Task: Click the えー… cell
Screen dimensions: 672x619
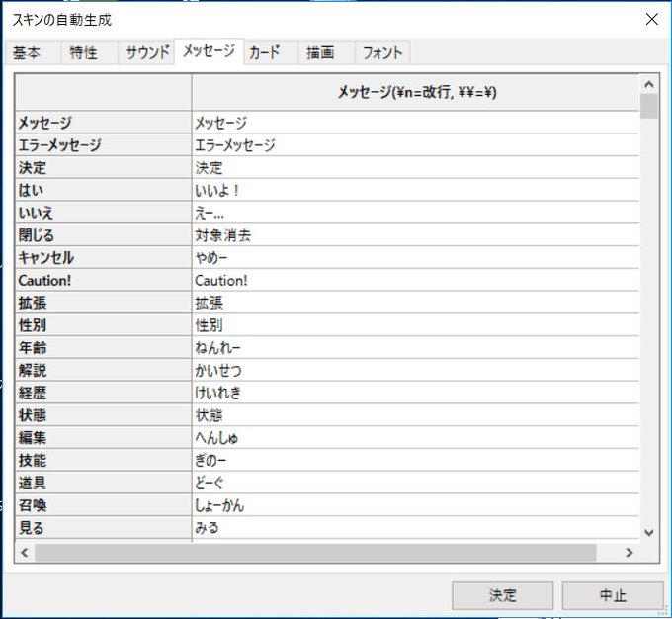Action: click(415, 213)
